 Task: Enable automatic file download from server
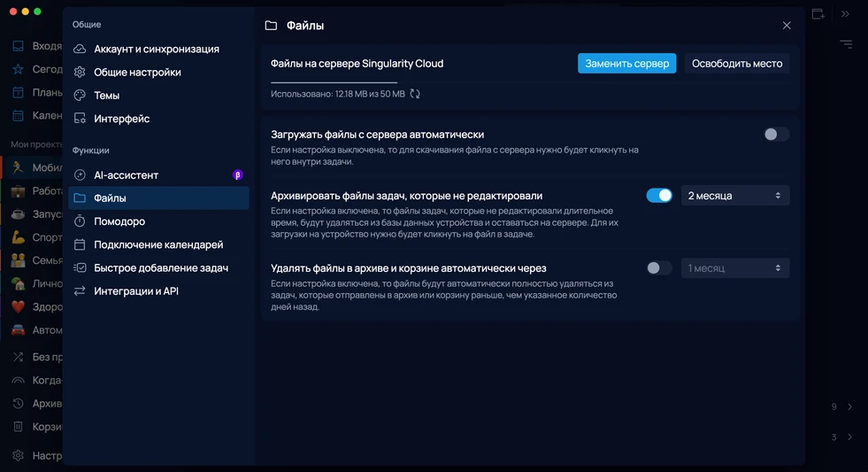pos(776,135)
